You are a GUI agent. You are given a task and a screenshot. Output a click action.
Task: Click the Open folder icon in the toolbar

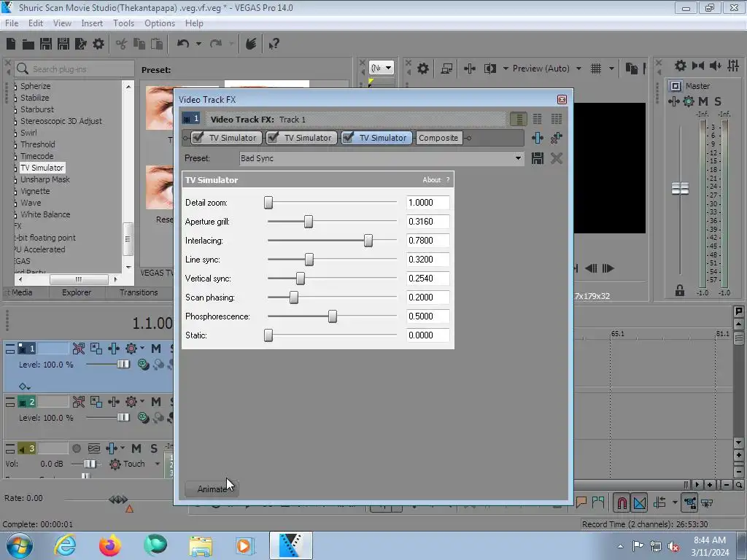click(28, 44)
